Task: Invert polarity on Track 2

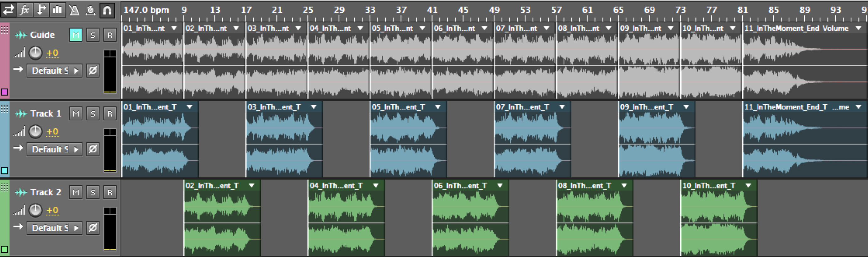Action: click(x=93, y=228)
